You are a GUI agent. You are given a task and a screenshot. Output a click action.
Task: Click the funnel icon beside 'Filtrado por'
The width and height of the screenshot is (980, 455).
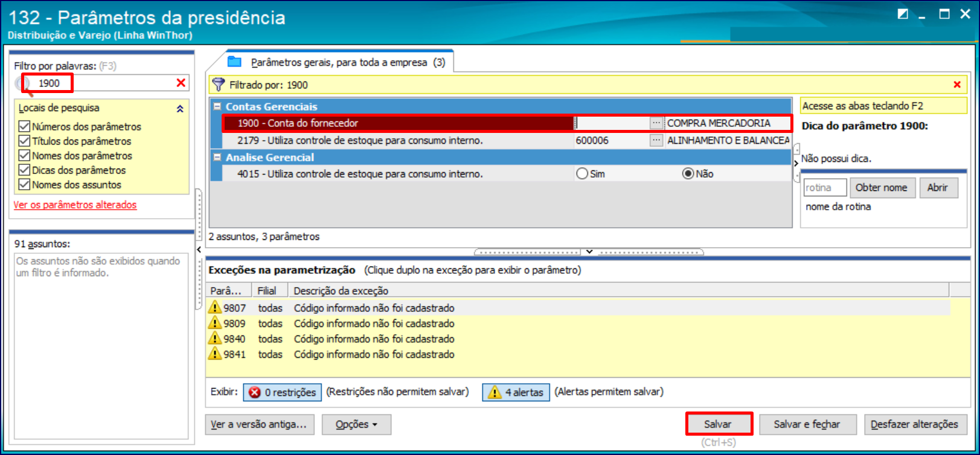coord(219,85)
